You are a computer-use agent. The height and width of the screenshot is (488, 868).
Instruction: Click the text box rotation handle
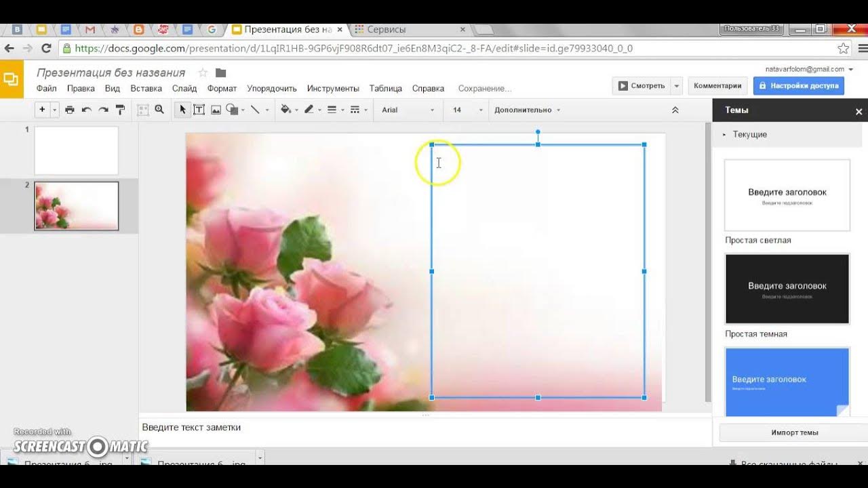point(538,131)
